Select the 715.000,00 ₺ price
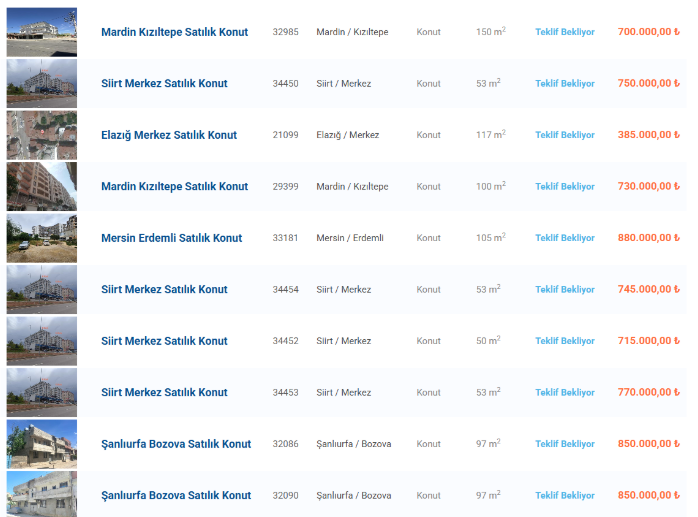 (x=649, y=341)
